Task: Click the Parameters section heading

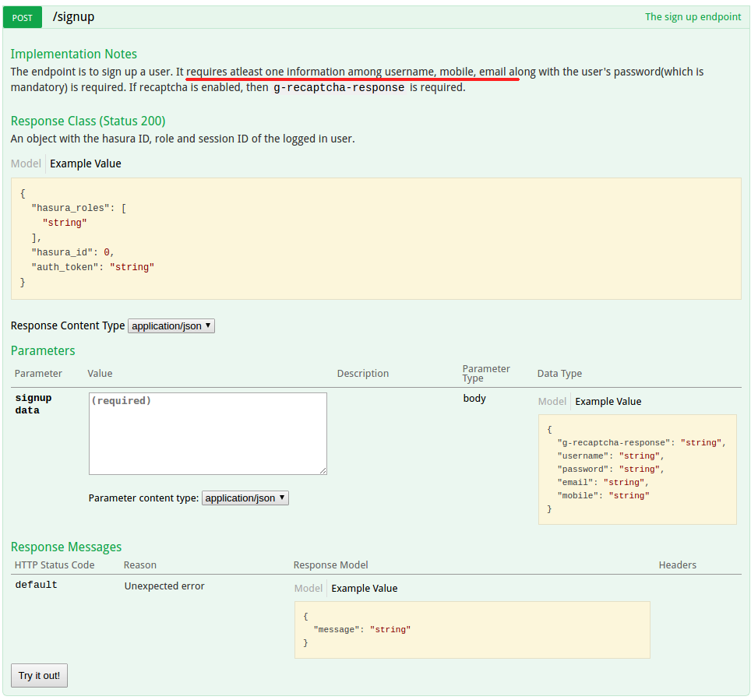Action: click(43, 350)
